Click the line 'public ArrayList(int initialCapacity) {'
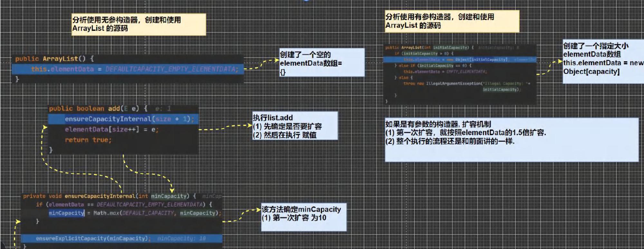This screenshot has width=644, height=249. coord(430,47)
